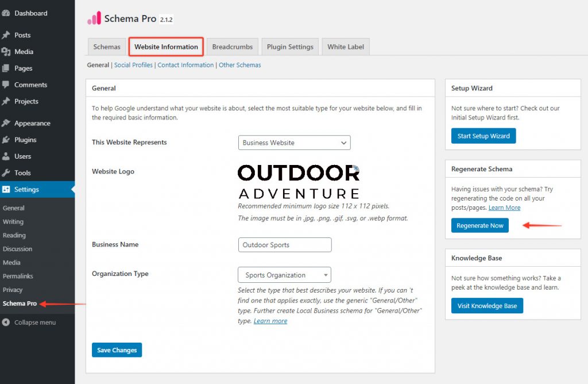Click the Pages icon in sidebar
The height and width of the screenshot is (384, 588).
pos(6,68)
